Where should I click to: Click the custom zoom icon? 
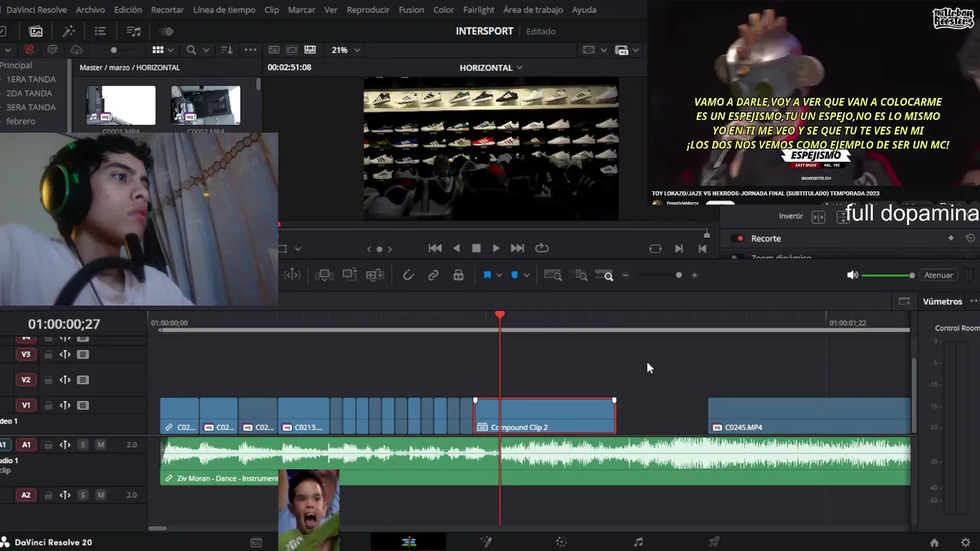[x=604, y=275]
